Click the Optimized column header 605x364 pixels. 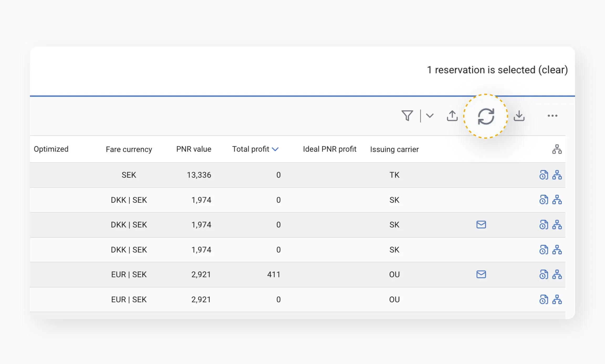51,149
